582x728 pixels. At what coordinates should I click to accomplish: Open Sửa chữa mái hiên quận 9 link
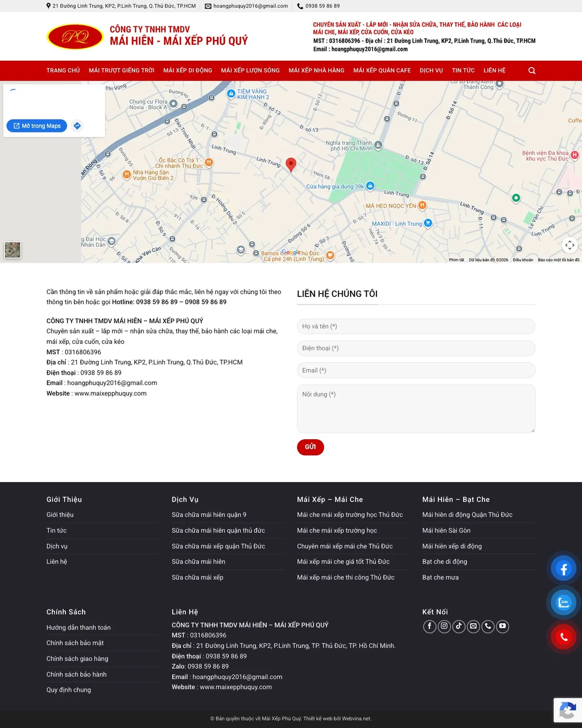pyautogui.click(x=209, y=515)
